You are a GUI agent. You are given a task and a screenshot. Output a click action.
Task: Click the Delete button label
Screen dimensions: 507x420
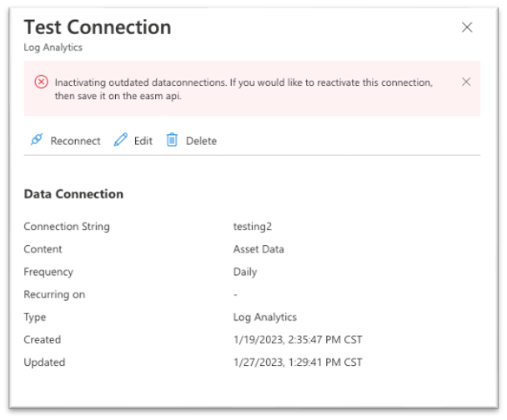(x=201, y=141)
